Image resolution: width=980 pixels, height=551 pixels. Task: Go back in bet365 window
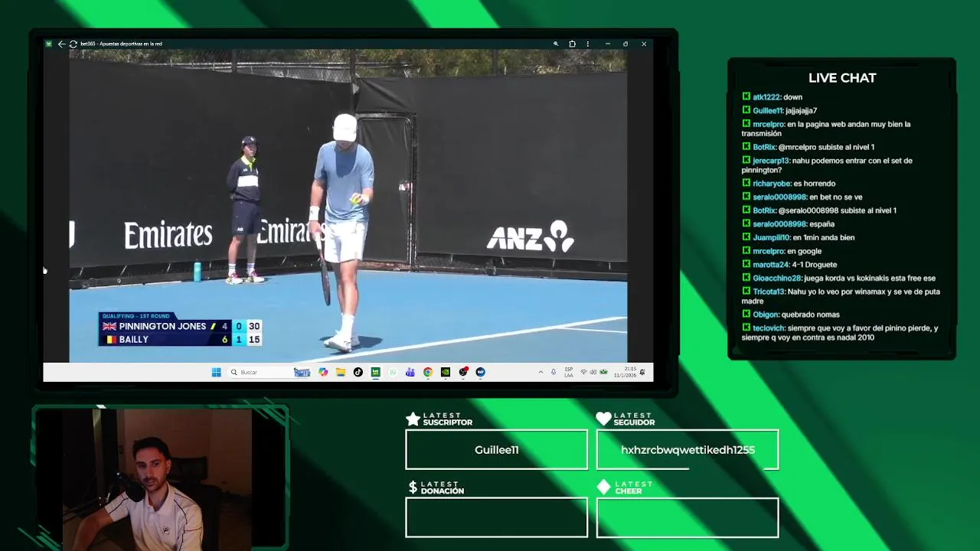[61, 44]
